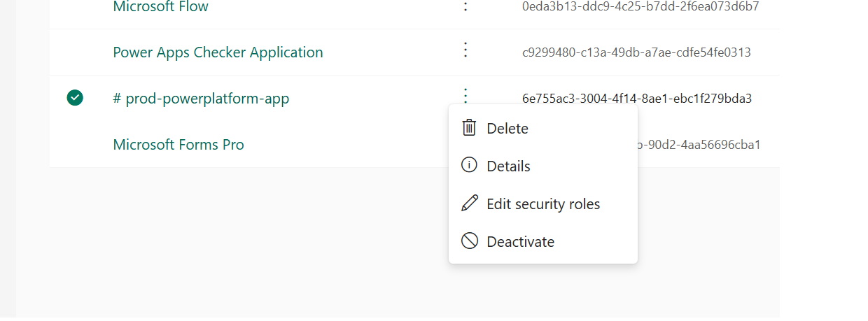
Task: Click the info icon next to Details
Action: click(x=469, y=166)
